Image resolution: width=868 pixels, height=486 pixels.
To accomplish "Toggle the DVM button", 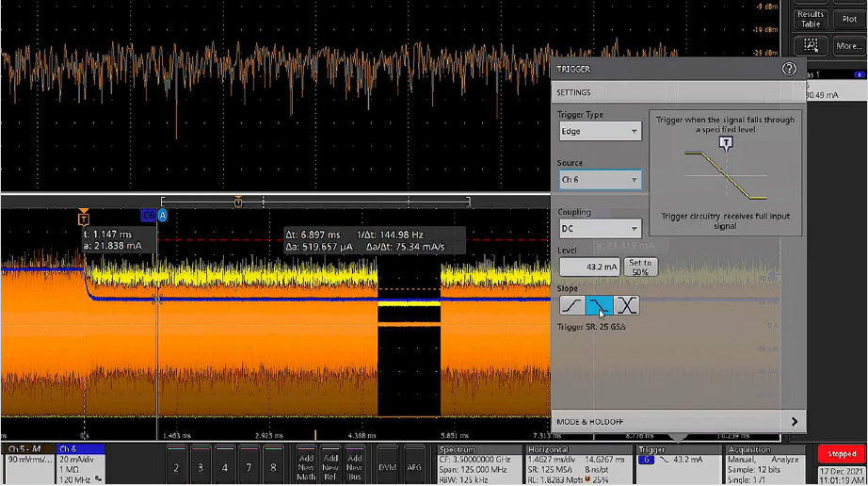I will pos(387,466).
